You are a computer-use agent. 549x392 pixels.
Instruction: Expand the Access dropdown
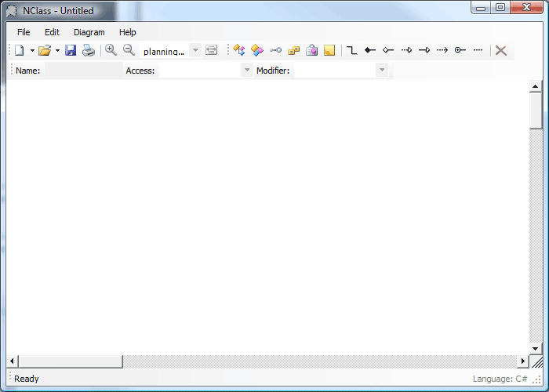click(247, 70)
